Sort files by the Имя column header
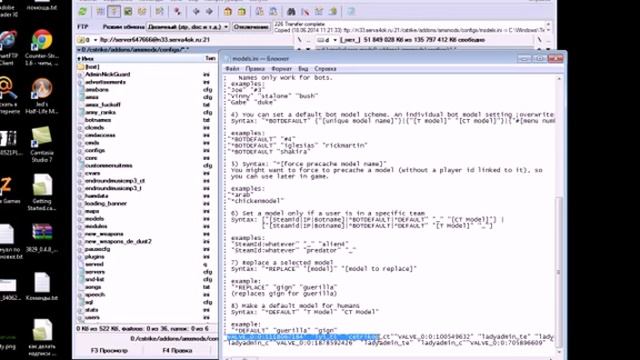 point(139,59)
